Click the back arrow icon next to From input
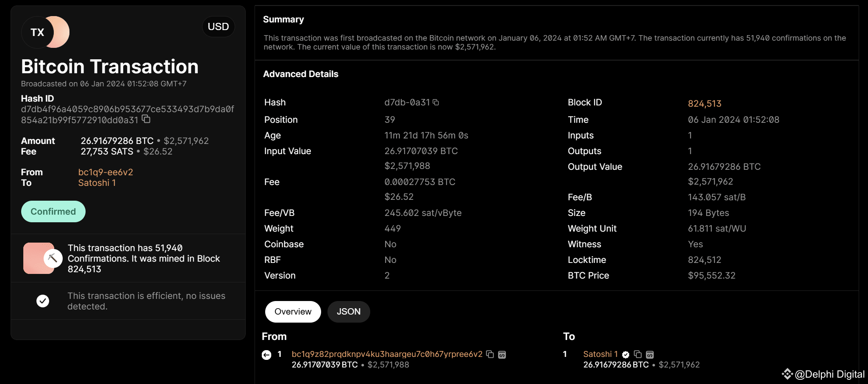The width and height of the screenshot is (868, 384). [266, 355]
